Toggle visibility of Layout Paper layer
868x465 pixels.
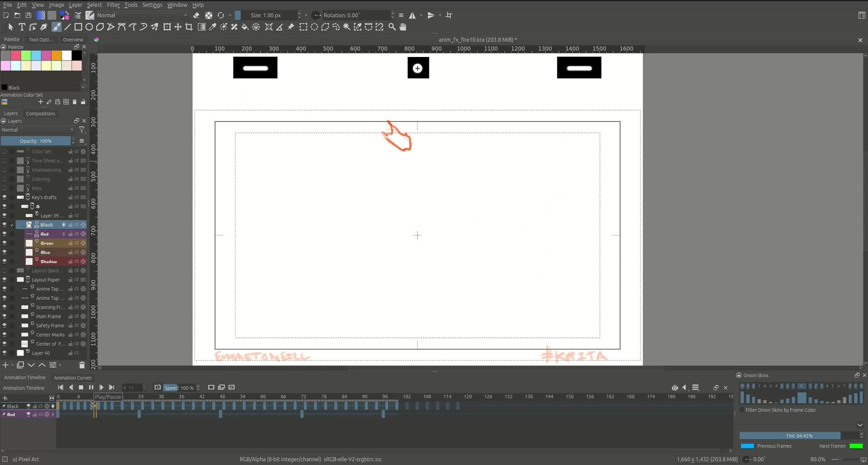pos(5,280)
